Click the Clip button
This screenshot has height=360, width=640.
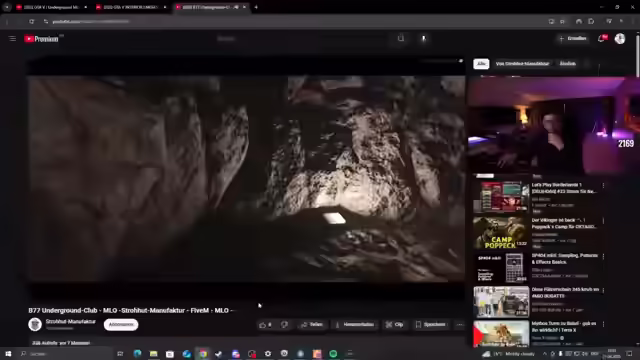click(395, 325)
